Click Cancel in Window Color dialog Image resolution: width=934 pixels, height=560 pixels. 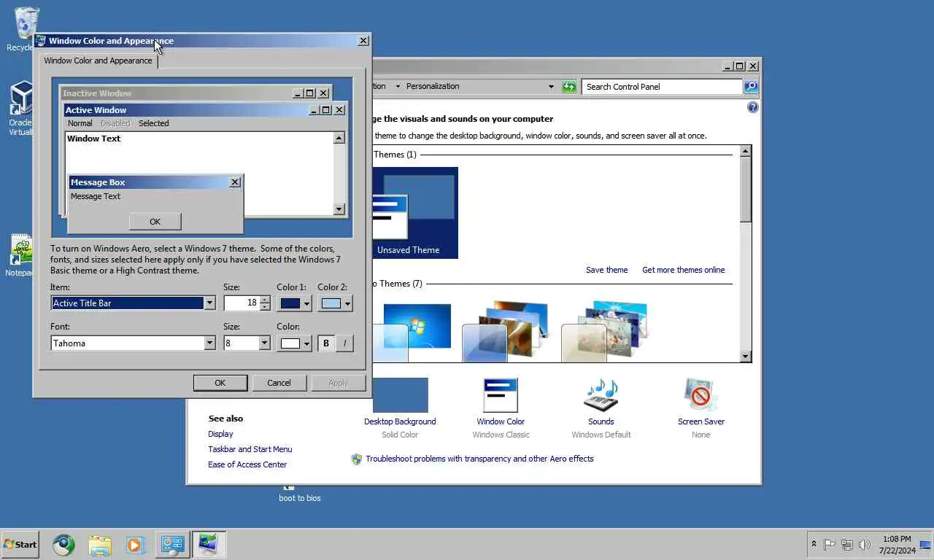279,383
